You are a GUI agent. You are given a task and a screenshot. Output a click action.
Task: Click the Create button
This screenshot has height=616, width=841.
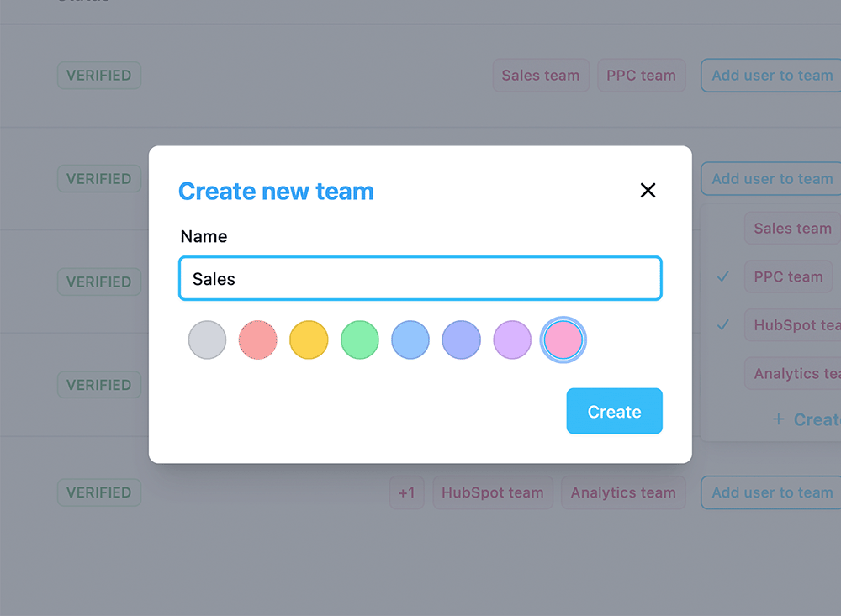tap(614, 411)
